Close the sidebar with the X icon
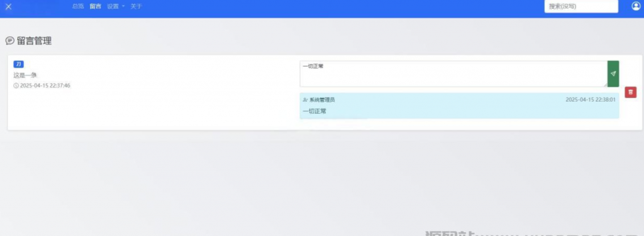644x236 pixels. (x=8, y=6)
